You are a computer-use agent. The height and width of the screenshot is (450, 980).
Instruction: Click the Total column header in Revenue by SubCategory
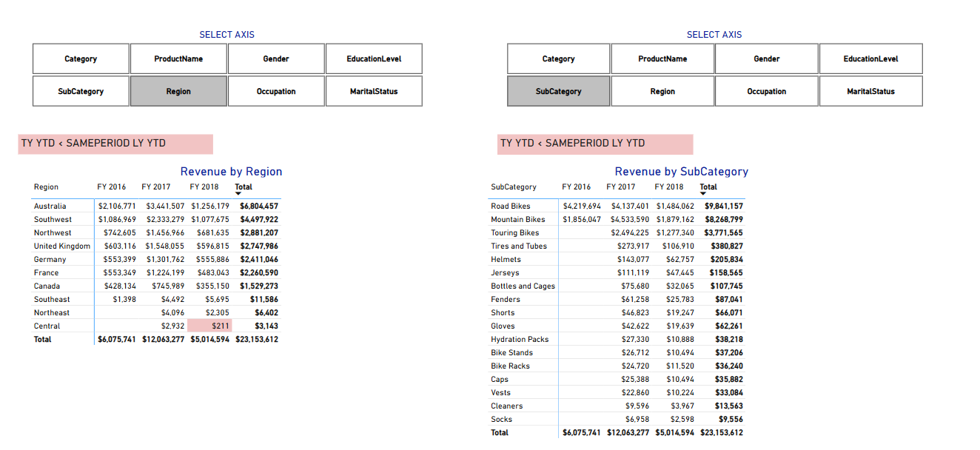point(708,187)
